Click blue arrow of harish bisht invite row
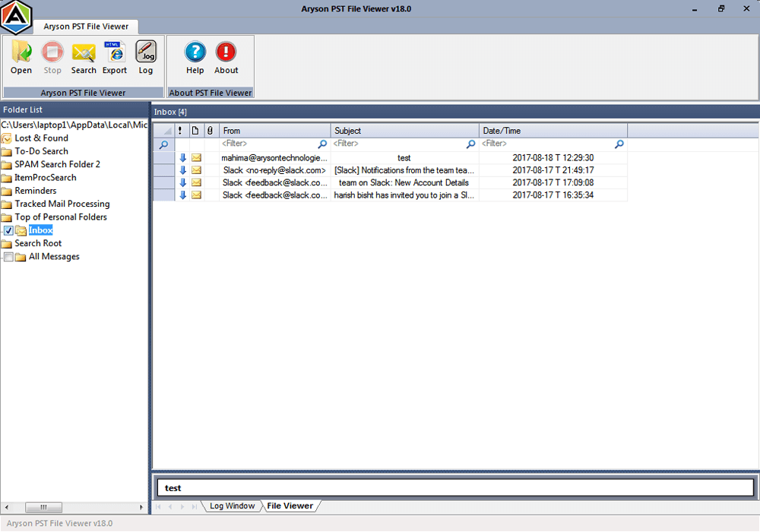This screenshot has height=532, width=760. (182, 195)
